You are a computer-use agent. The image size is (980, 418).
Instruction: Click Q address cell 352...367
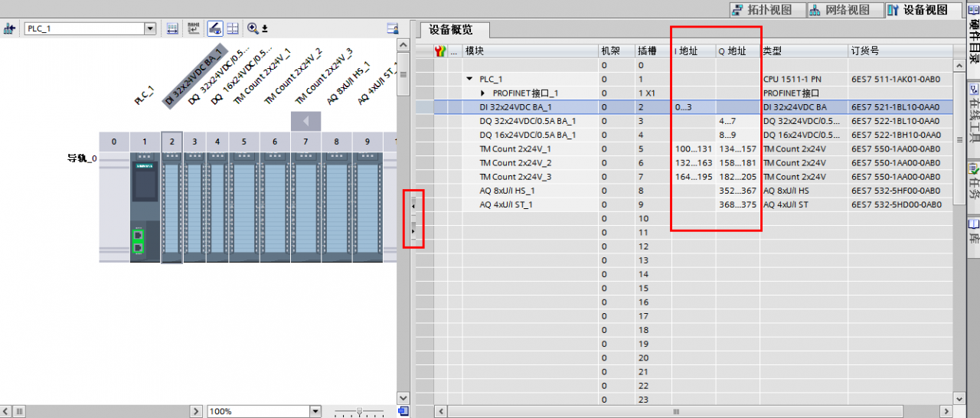point(738,191)
